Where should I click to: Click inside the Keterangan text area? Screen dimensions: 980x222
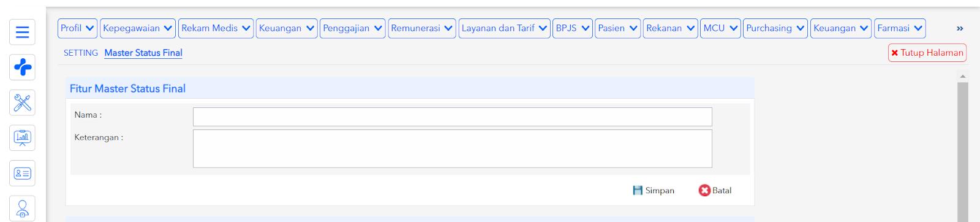click(453, 148)
